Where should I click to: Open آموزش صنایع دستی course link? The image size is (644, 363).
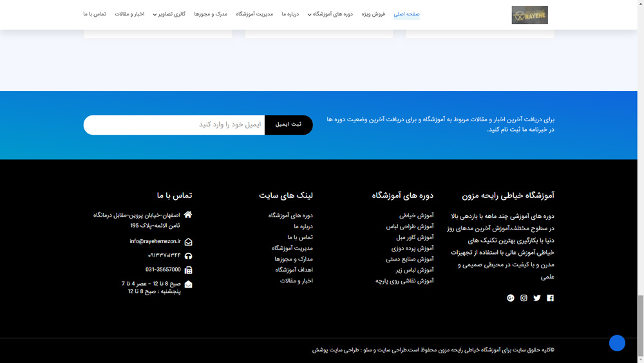point(410,259)
